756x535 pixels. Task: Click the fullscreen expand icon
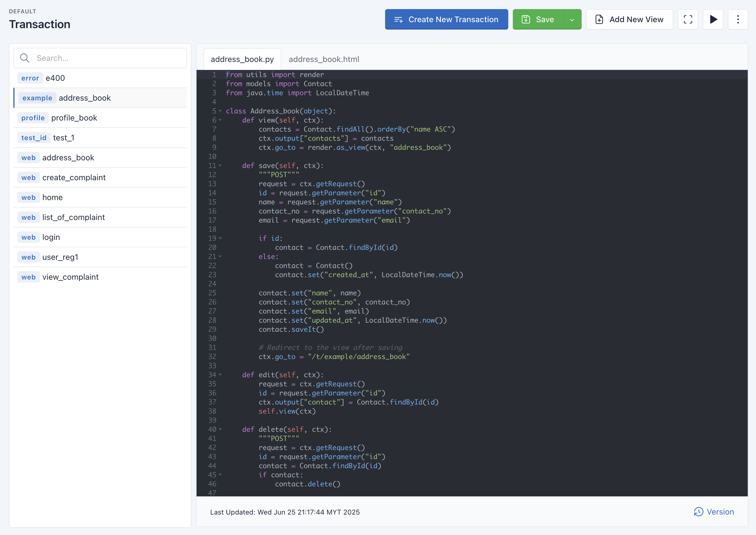click(688, 19)
